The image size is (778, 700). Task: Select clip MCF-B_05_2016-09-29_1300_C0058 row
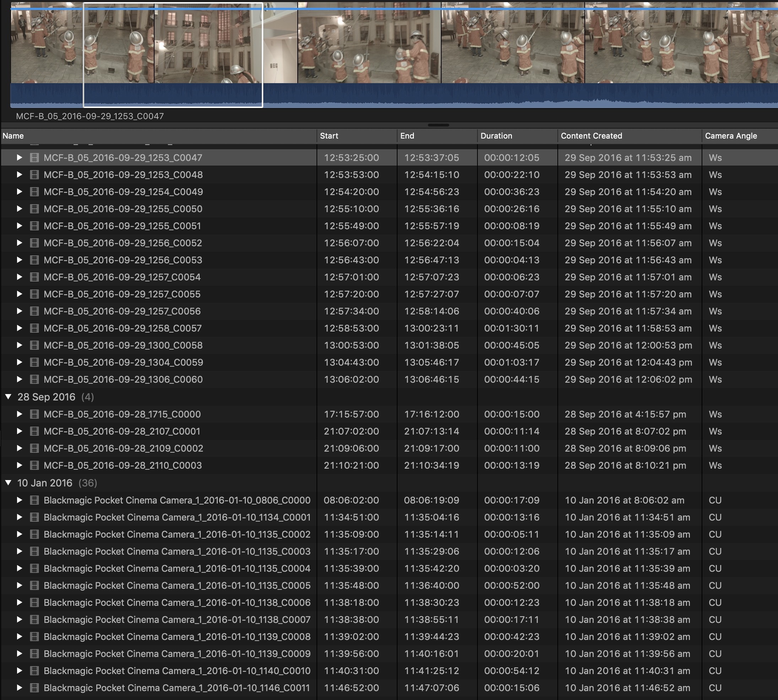pos(123,345)
